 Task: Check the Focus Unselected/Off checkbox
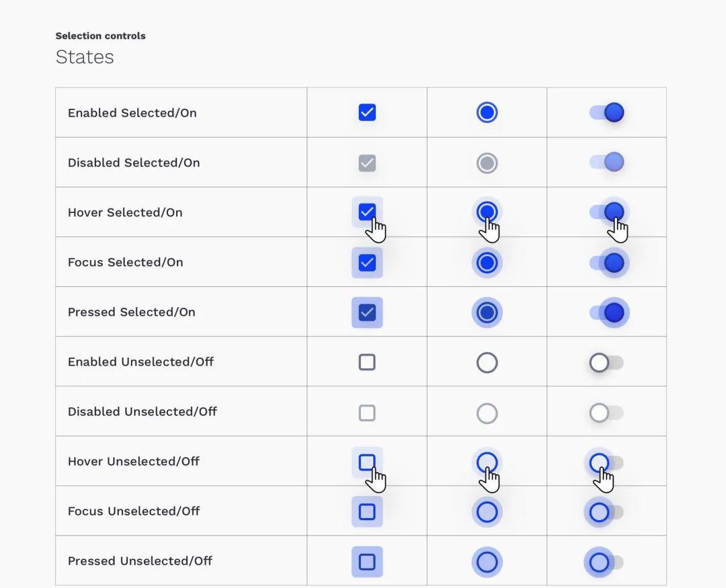(367, 512)
